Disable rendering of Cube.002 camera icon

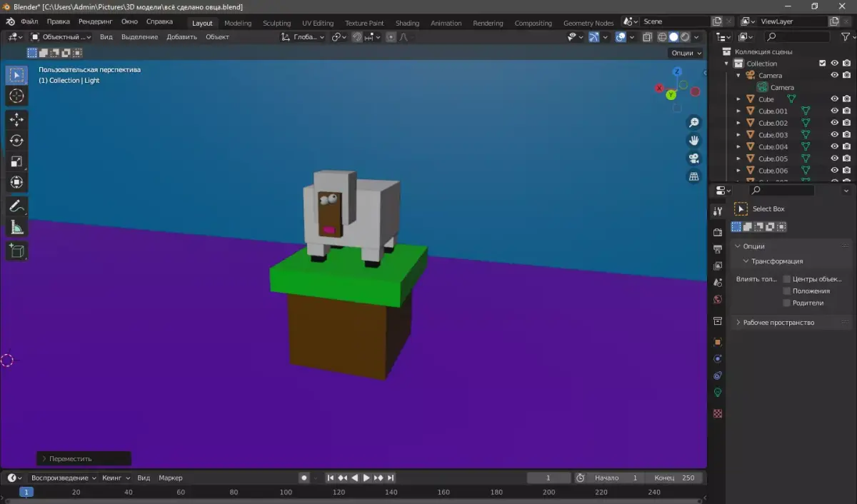point(846,123)
